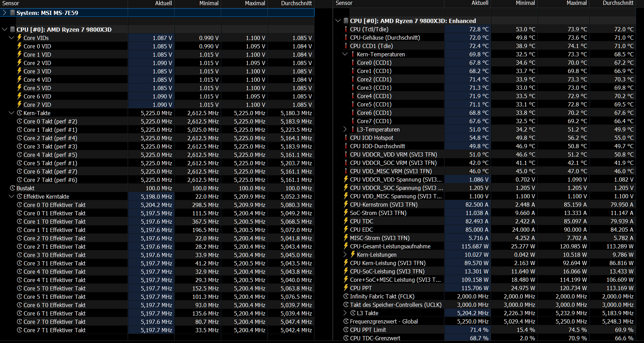Select the Takt des Speicher-Controllers (UCLK) row label
This screenshot has width=644, height=343.
[x=396, y=305]
